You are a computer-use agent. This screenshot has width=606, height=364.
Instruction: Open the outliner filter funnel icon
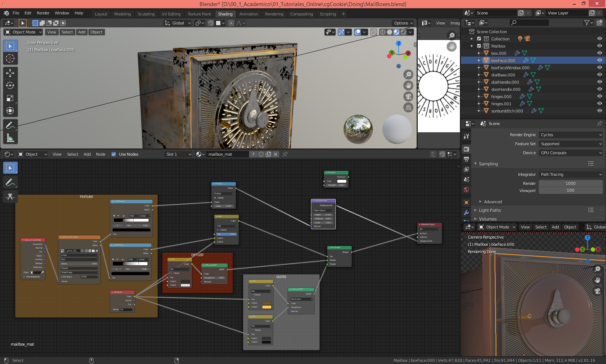click(588, 23)
